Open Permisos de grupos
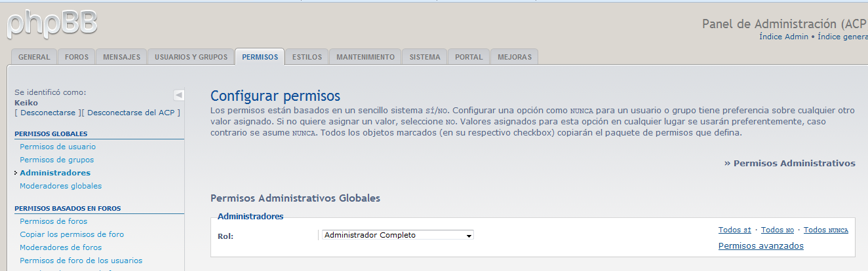This screenshot has height=271, width=868. (x=57, y=160)
